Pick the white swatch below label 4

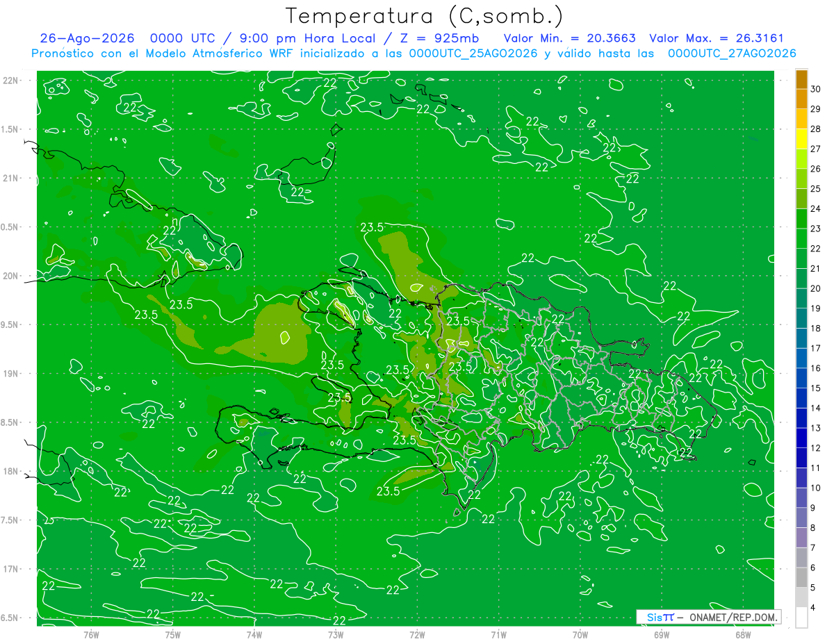[x=801, y=618]
